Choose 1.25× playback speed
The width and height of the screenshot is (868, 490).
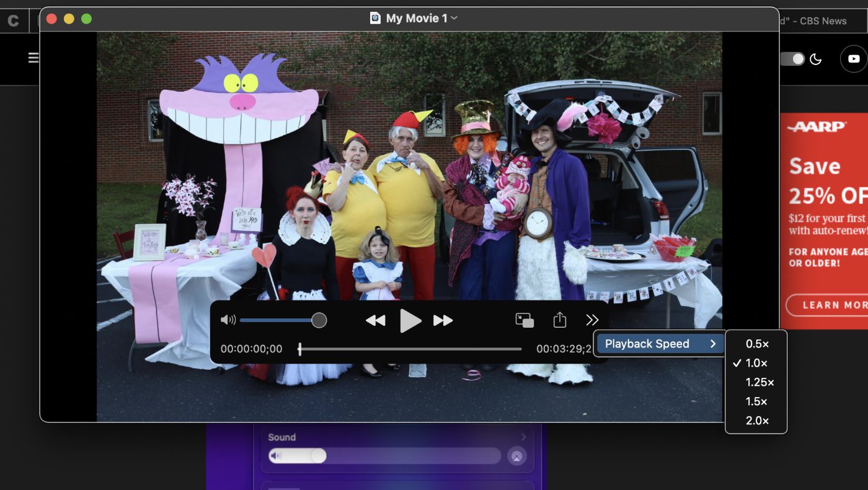[759, 382]
